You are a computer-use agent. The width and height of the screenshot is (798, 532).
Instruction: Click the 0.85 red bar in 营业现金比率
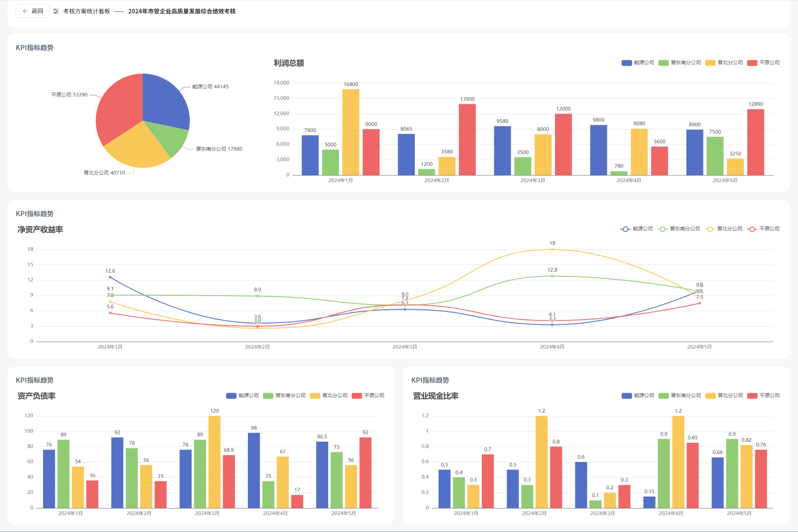point(693,476)
